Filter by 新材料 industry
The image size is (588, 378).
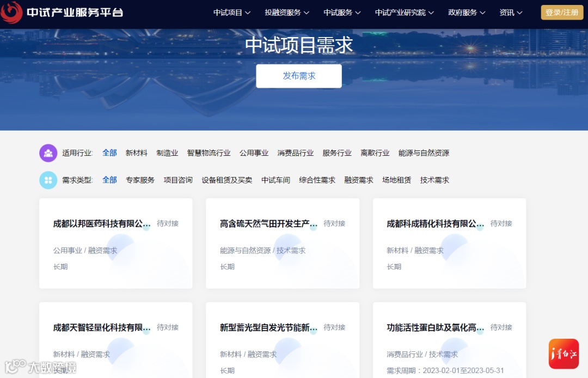click(137, 153)
